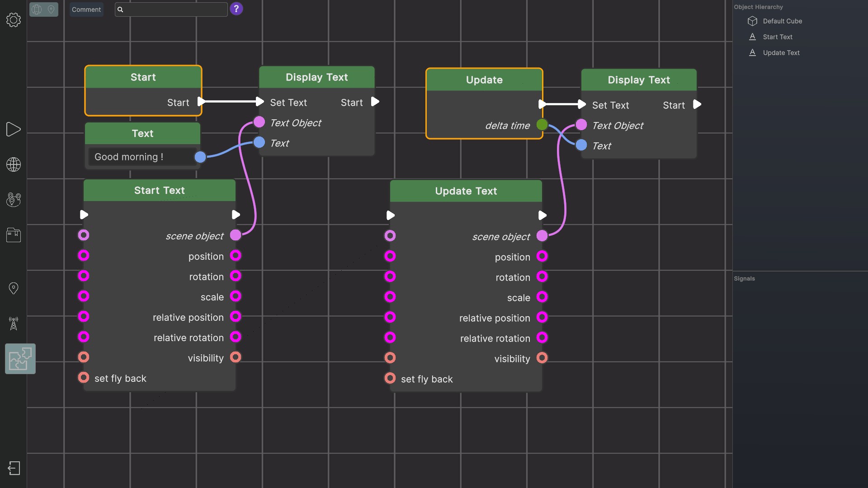Click Update Text node's rotation output port
Viewport: 868px width, 488px height.
[542, 277]
